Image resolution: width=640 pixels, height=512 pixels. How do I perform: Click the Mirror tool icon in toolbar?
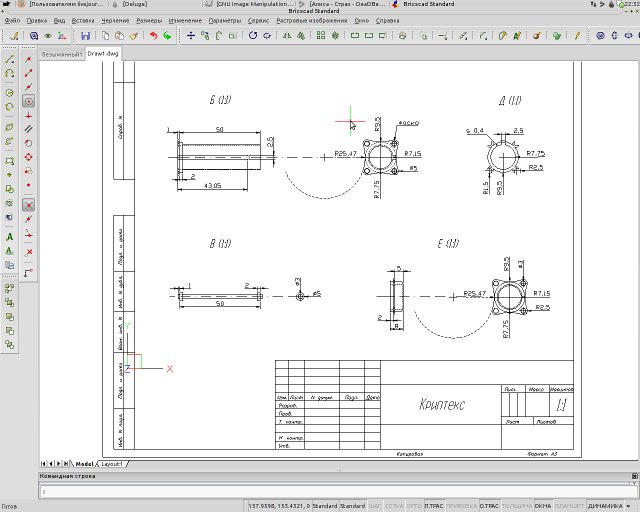[x=287, y=36]
